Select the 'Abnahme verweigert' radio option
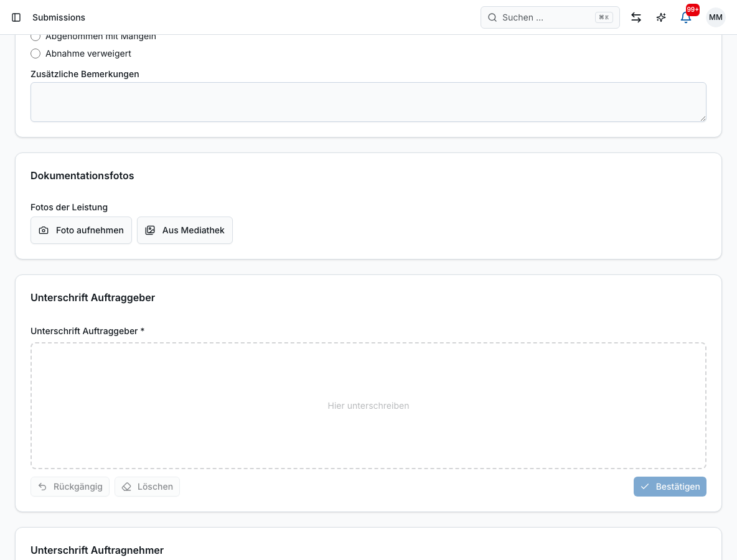 pos(35,54)
